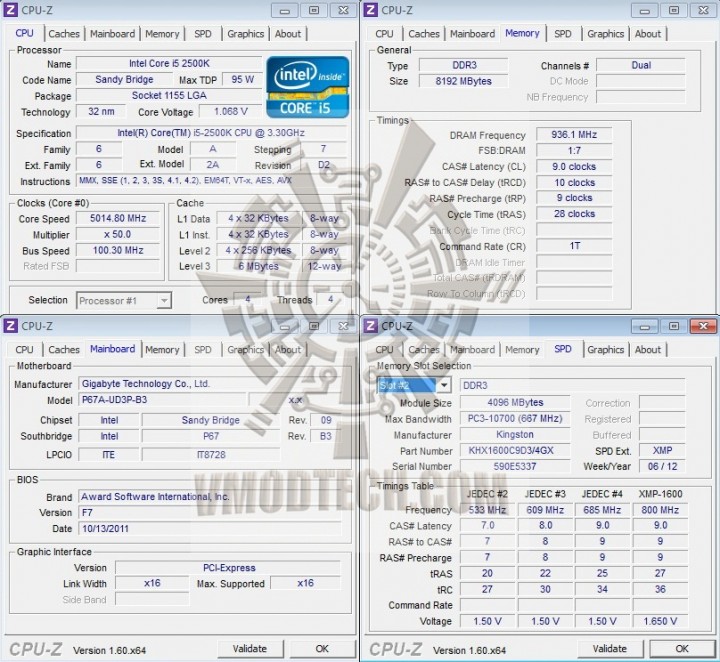The height and width of the screenshot is (662, 720).
Task: Click the Core Voltage value 1.068 V
Action: point(231,112)
